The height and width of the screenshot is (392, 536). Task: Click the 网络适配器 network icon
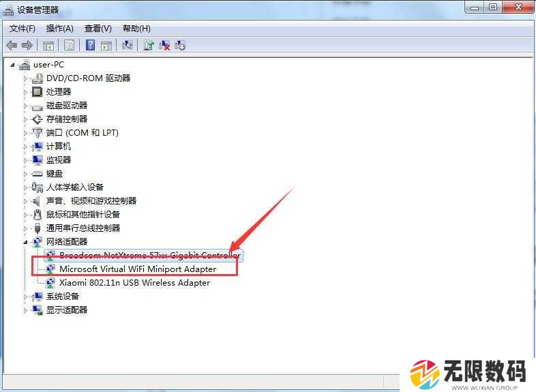point(38,242)
